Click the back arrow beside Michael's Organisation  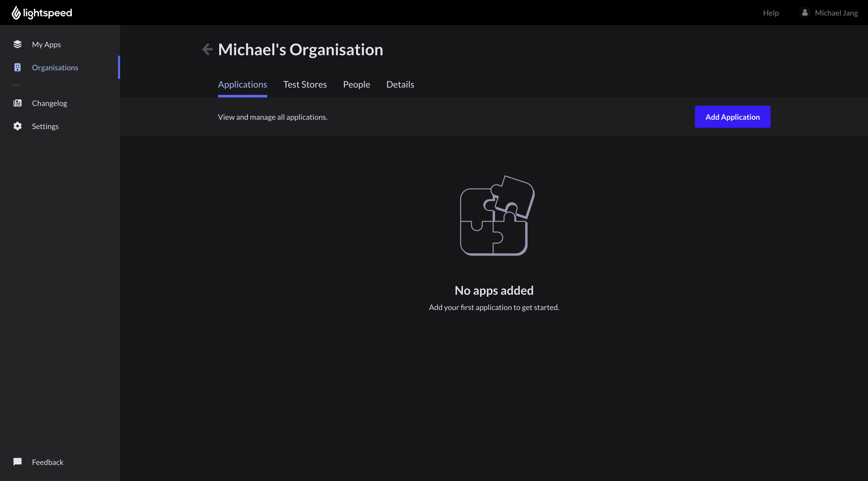tap(207, 49)
